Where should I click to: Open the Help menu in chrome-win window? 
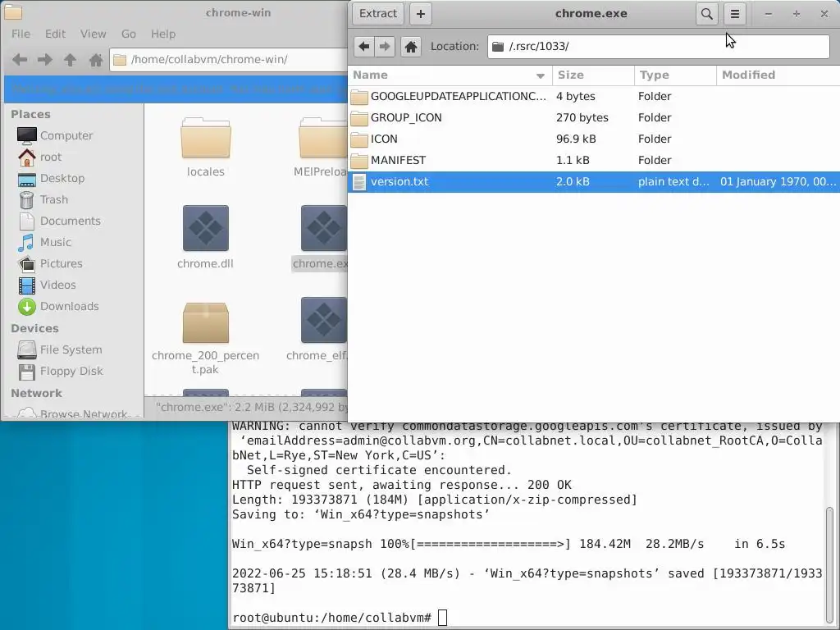coord(163,34)
